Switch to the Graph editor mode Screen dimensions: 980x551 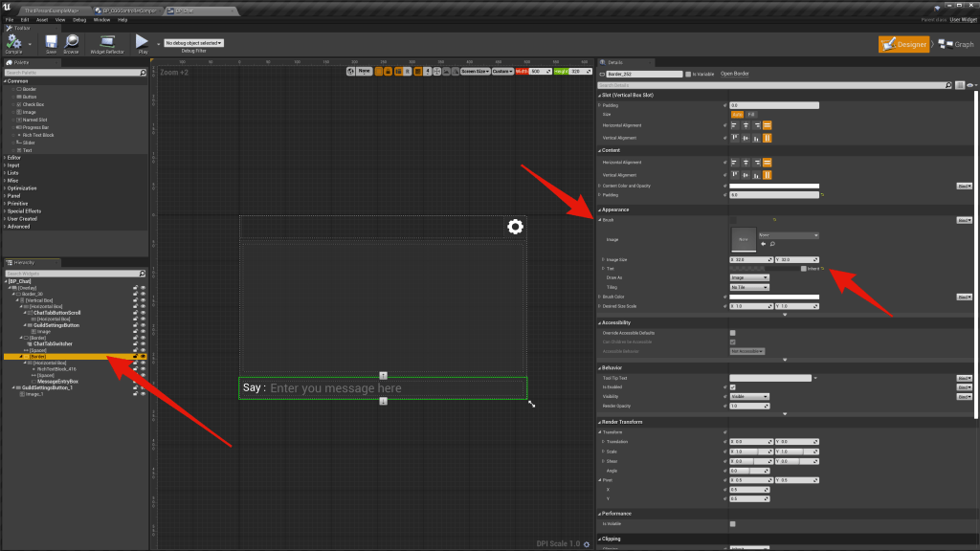coord(955,44)
